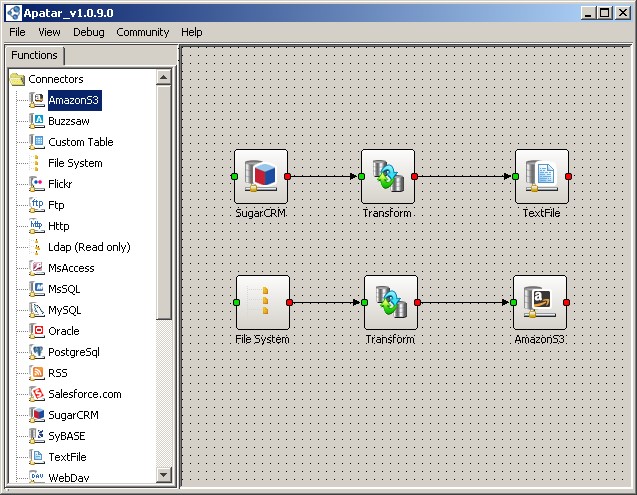The width and height of the screenshot is (637, 495).
Task: Select the PostgreSql label in the list
Action: tap(74, 352)
